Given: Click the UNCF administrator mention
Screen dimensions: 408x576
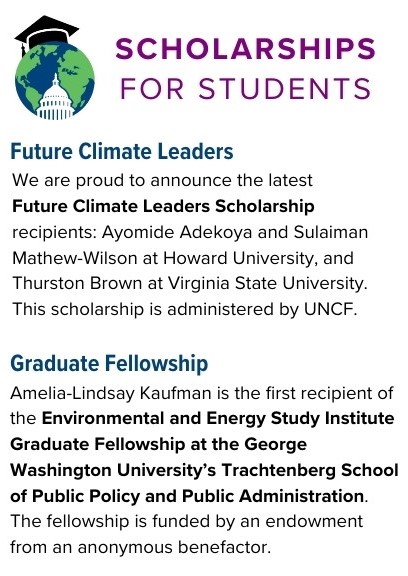Looking at the screenshot, I should (330, 309).
